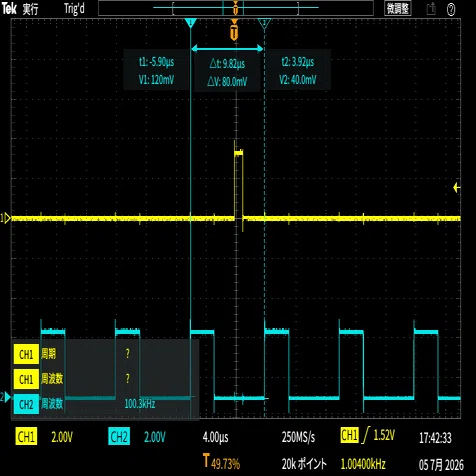Image resolution: width=476 pixels, height=476 pixels.
Task: Click the yellow trigger level arrow on right edge
Action: pyautogui.click(x=457, y=188)
